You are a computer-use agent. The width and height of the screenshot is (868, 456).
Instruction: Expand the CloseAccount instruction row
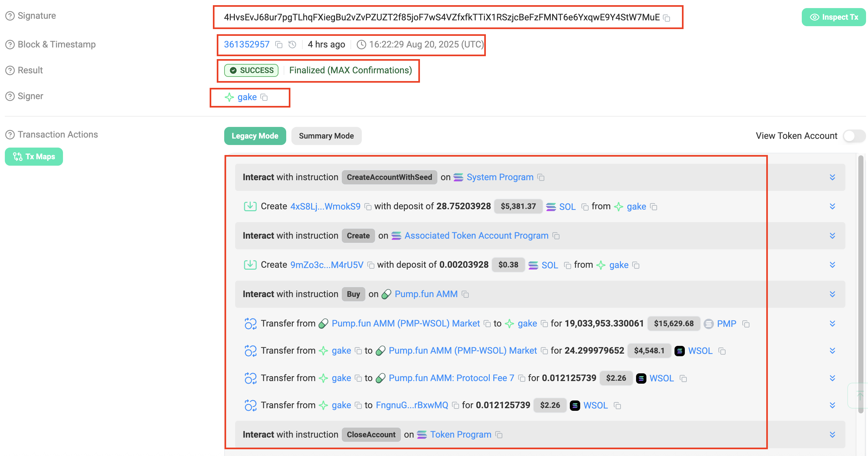832,435
